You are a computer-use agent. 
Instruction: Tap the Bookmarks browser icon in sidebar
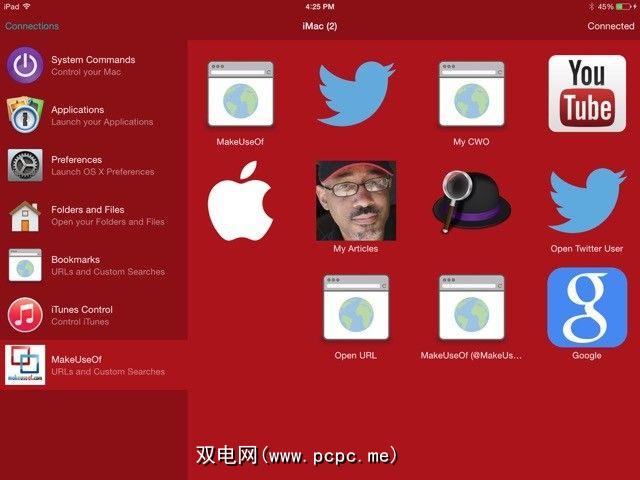(x=25, y=265)
